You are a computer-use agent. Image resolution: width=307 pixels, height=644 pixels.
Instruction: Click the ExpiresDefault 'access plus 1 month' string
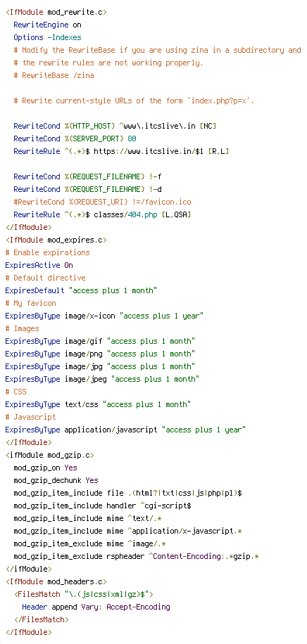[113, 291]
